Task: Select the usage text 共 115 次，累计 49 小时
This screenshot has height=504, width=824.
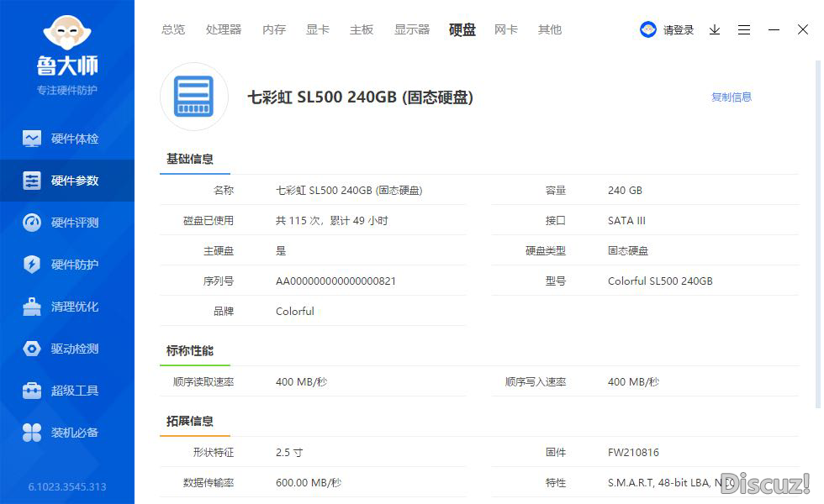Action: 331,220
